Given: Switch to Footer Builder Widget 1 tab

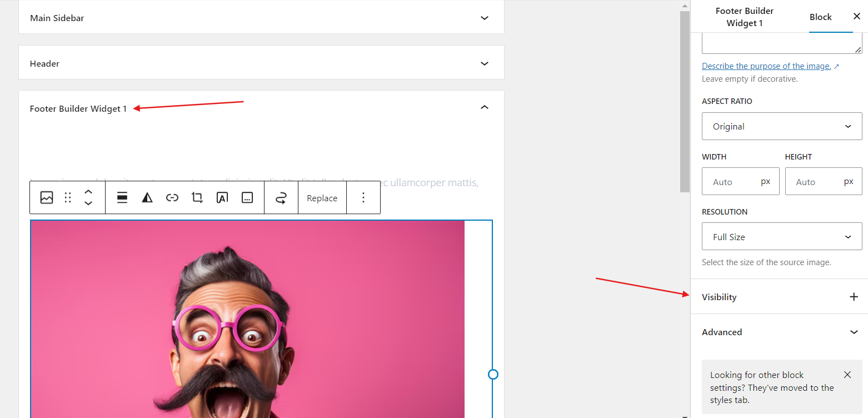Looking at the screenshot, I should tap(744, 17).
